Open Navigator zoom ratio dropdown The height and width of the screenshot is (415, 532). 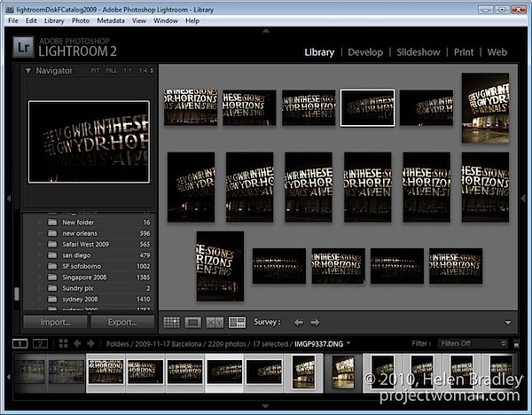[152, 71]
